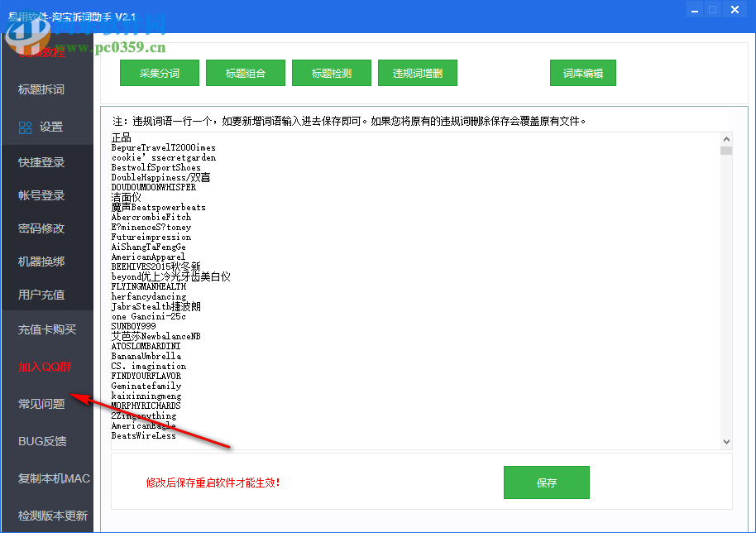Click the MORPHYRICHARDS line
The image size is (756, 533).
(x=146, y=406)
